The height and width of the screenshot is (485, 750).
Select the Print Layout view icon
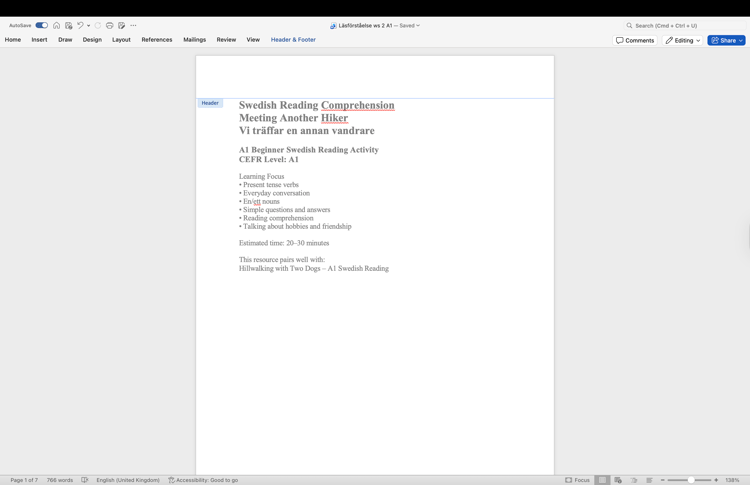coord(602,480)
